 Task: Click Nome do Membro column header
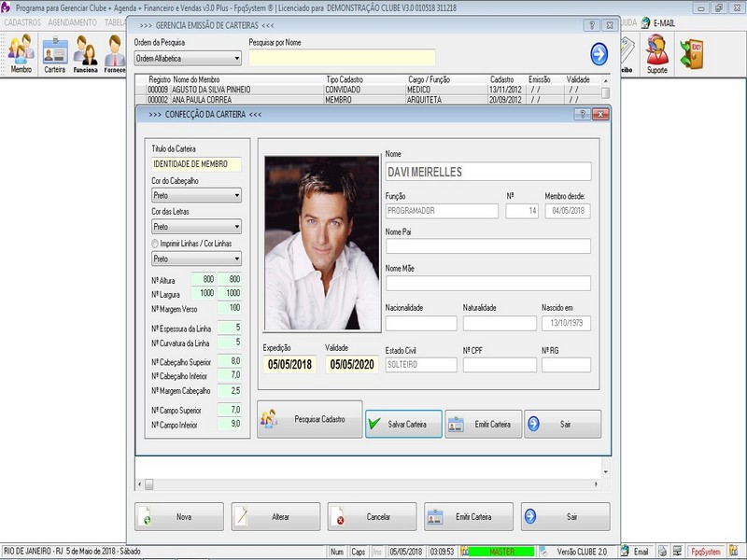coord(196,79)
